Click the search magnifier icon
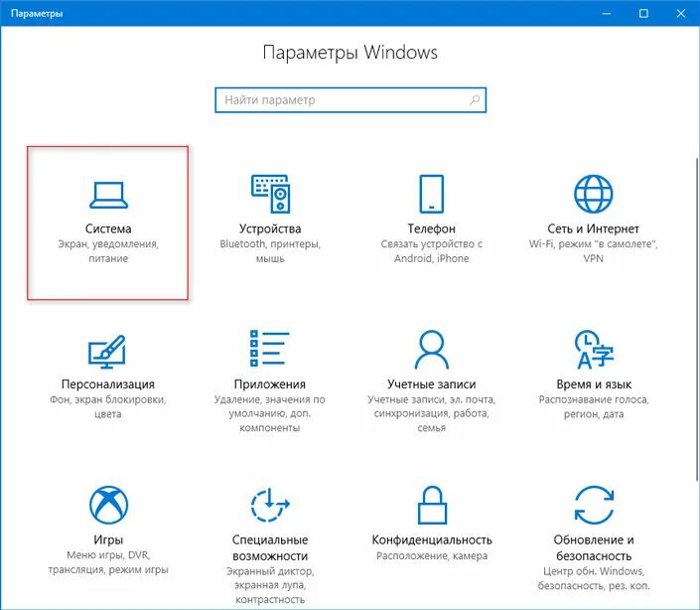700x610 pixels. coord(475,100)
